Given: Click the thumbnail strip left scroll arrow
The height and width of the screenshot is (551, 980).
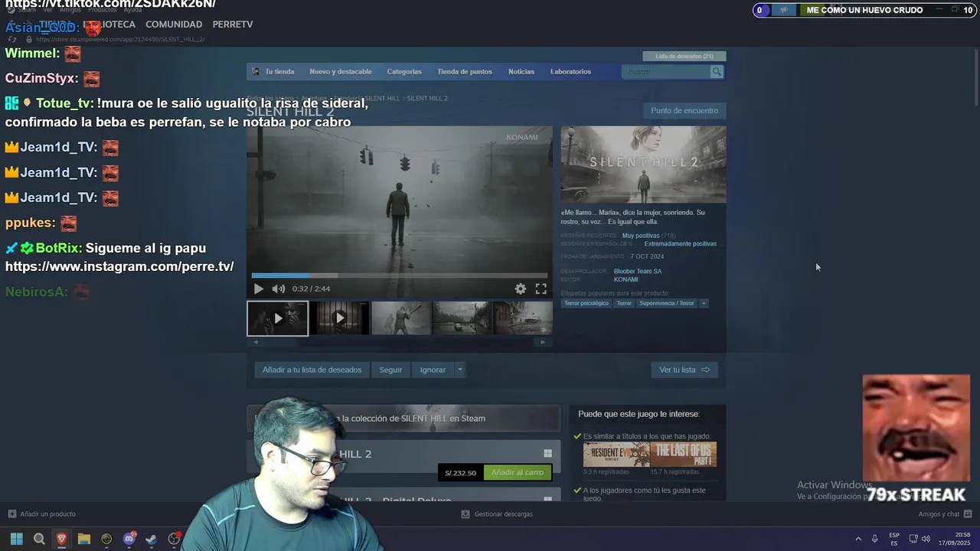Looking at the screenshot, I should (256, 342).
